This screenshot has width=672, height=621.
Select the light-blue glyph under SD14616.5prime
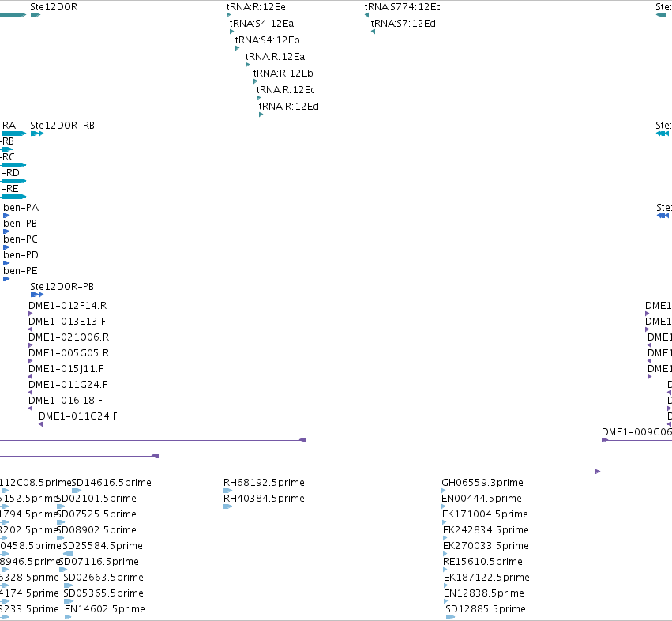(77, 491)
